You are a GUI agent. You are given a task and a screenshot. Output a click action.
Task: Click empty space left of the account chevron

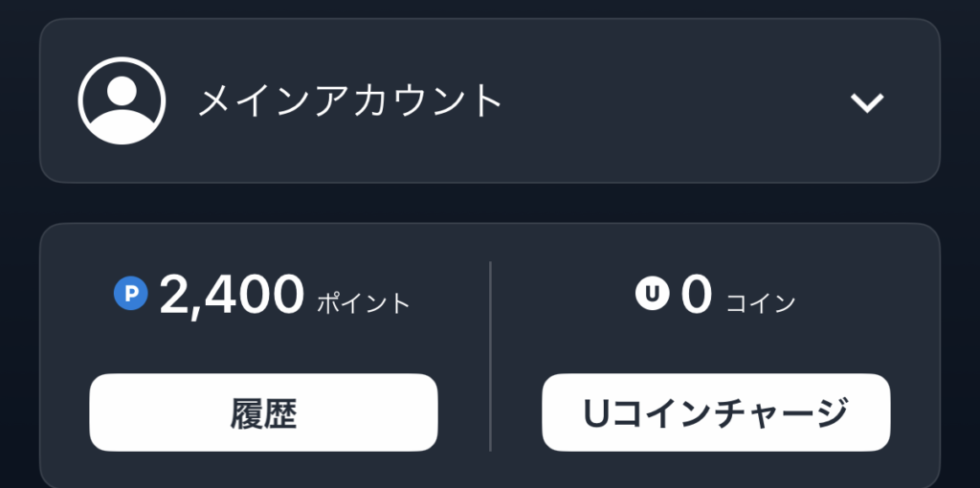pos(670,100)
